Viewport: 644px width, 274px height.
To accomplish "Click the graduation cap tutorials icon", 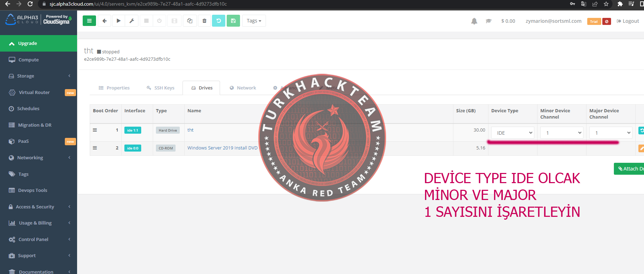I will pos(488,21).
